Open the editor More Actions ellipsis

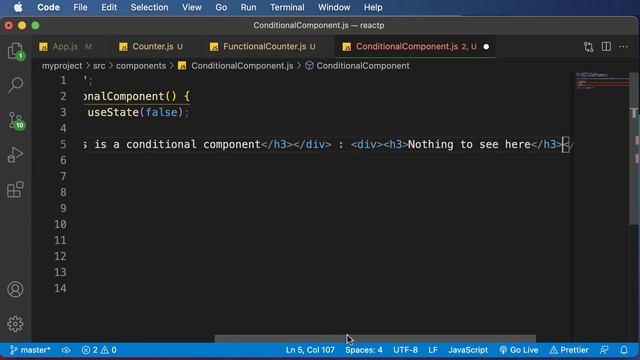click(x=623, y=47)
